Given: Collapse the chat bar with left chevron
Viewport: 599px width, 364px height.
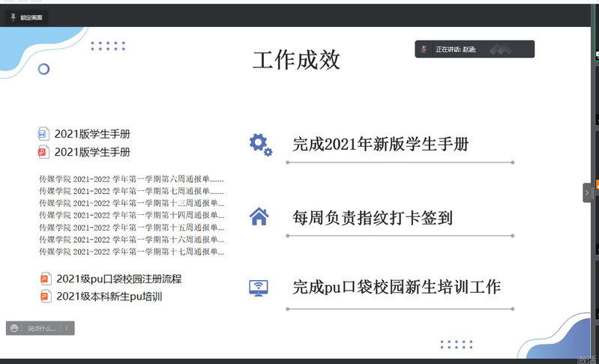Looking at the screenshot, I should 67,328.
